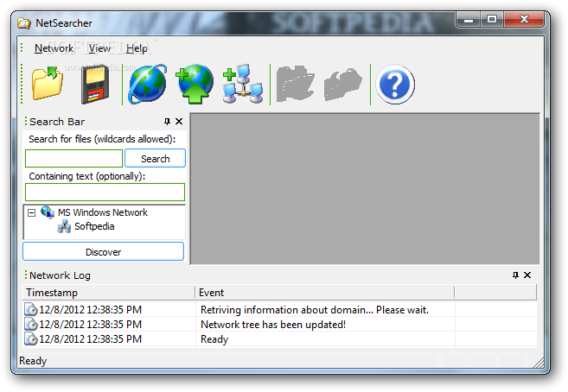
Task: Click the blue question mark help icon
Action: (395, 85)
